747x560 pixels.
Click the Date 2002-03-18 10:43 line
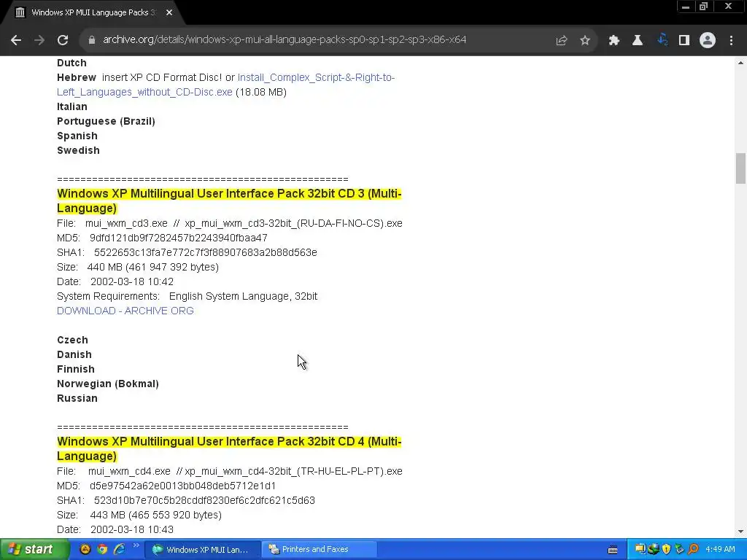(115, 529)
